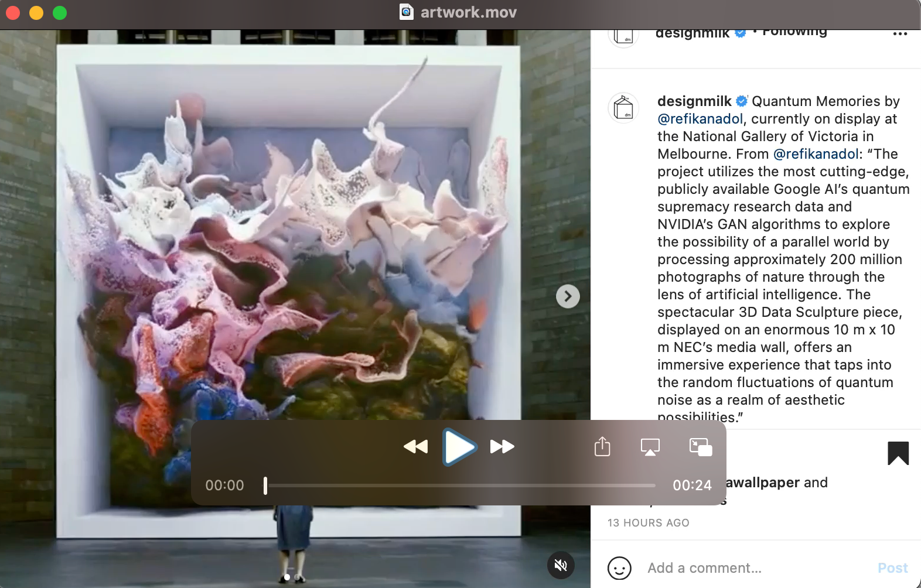
Task: Click the rewind button in player controls
Action: tap(415, 447)
